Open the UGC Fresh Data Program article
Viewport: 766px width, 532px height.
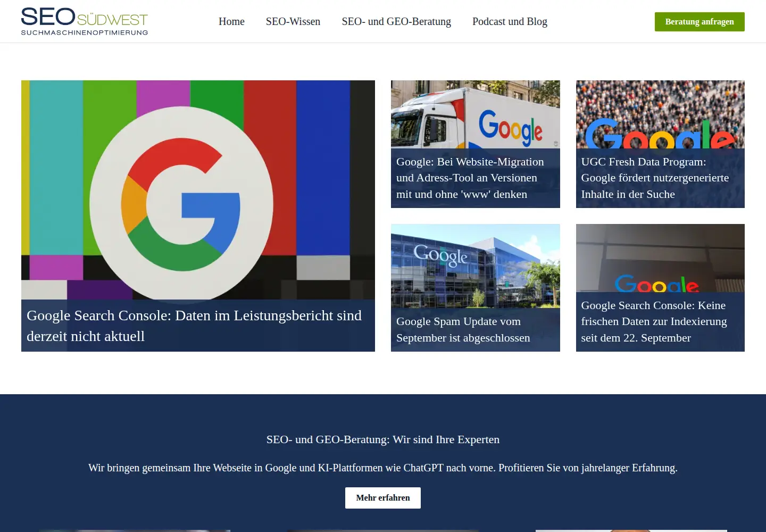[x=655, y=178]
